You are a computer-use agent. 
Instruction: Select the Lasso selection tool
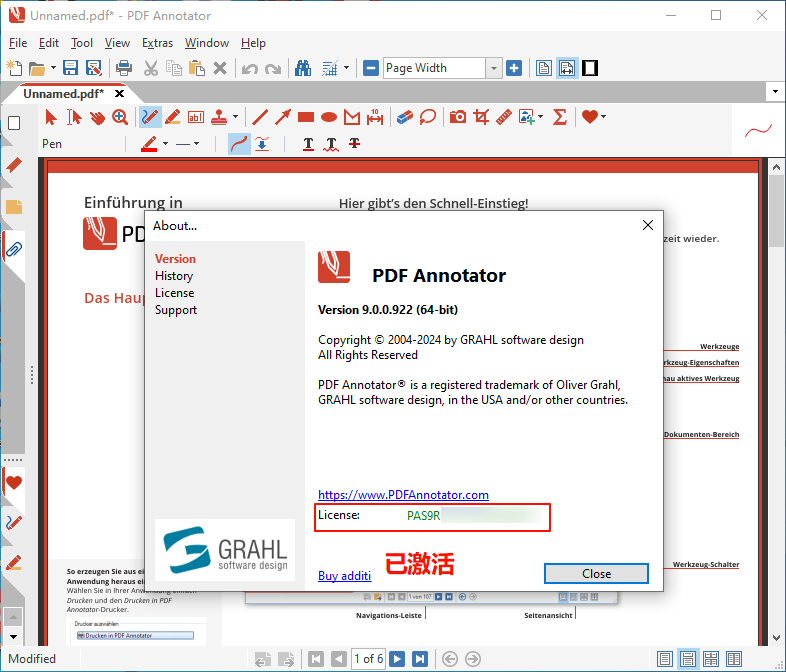pos(428,117)
